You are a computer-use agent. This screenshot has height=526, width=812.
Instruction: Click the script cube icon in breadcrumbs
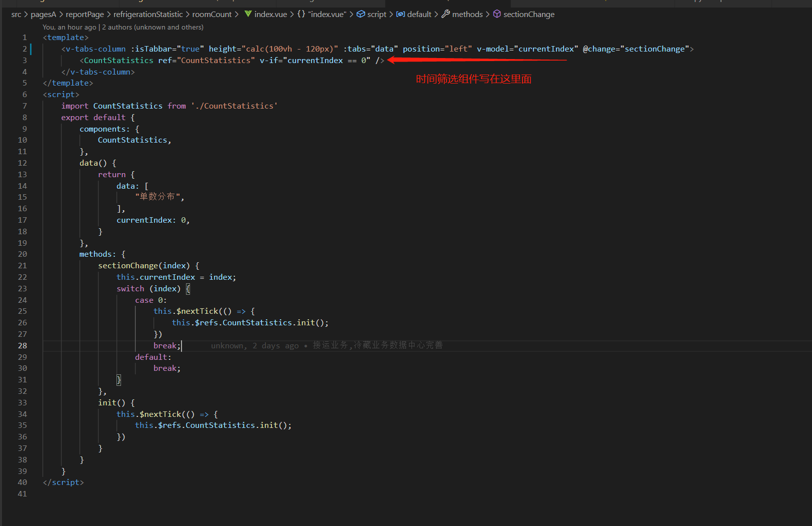[360, 14]
